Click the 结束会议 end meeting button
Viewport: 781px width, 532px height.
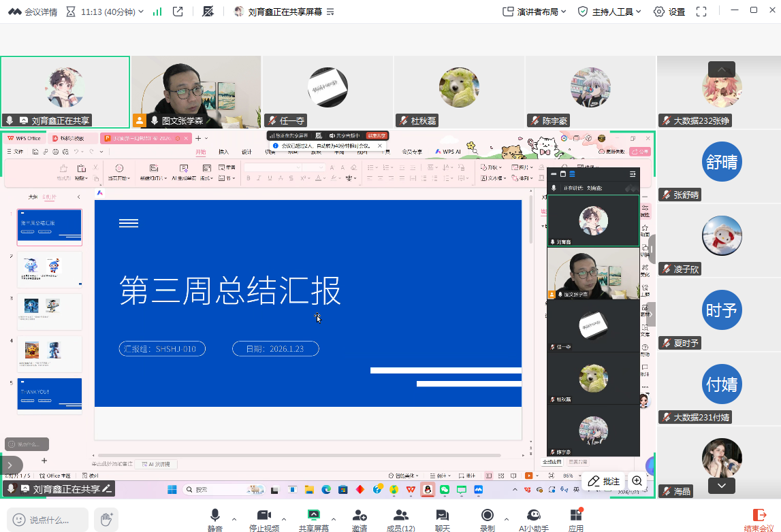[759, 520]
